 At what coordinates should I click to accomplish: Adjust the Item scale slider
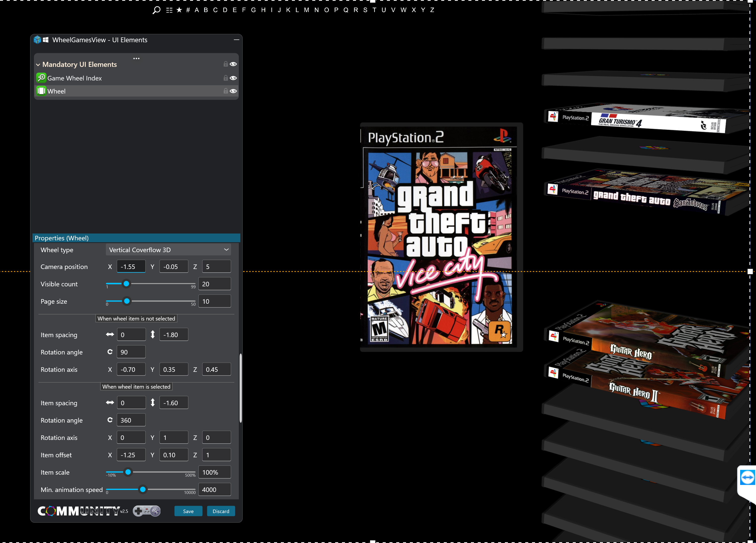128,472
